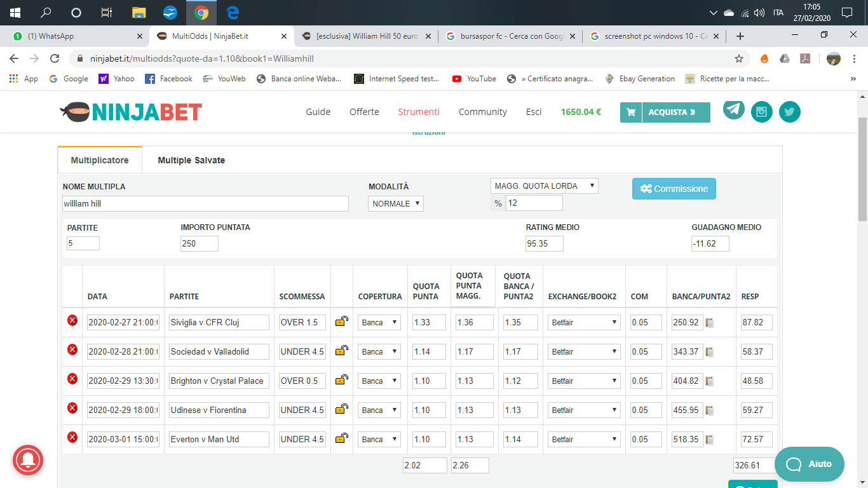Click the commission percentage field showing 12
The height and width of the screenshot is (488, 868).
[x=534, y=203]
